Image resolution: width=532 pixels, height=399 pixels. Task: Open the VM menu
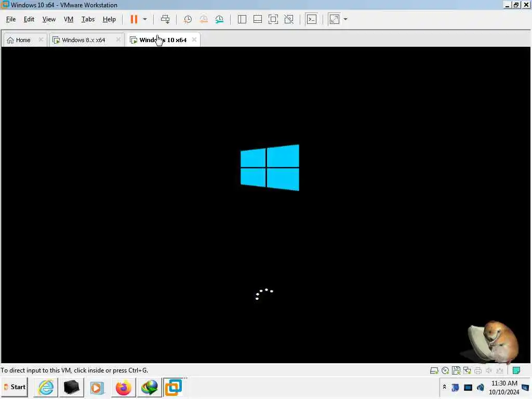(x=69, y=19)
